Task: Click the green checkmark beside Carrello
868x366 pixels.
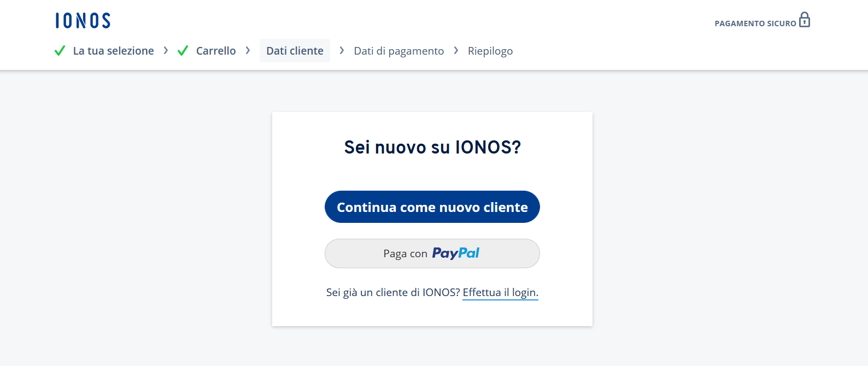Action: (x=183, y=51)
